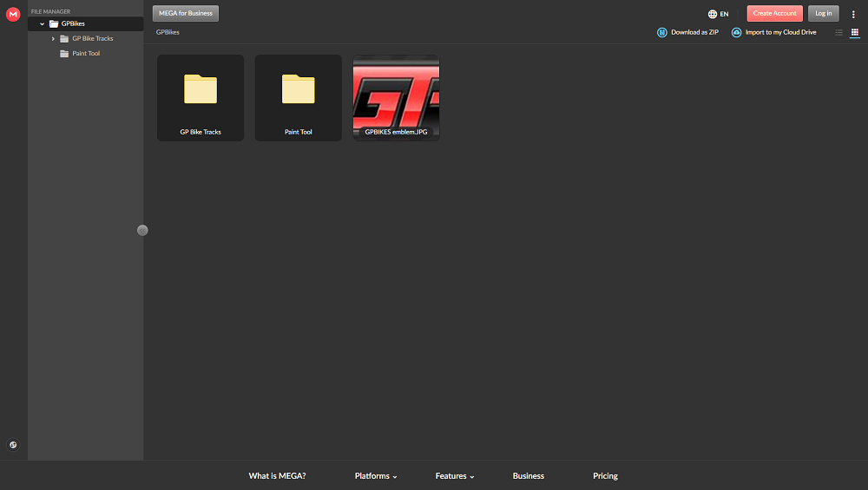Open GPBIKES emblem.JPG thumbnail
This screenshot has width=868, height=490.
click(x=397, y=98)
